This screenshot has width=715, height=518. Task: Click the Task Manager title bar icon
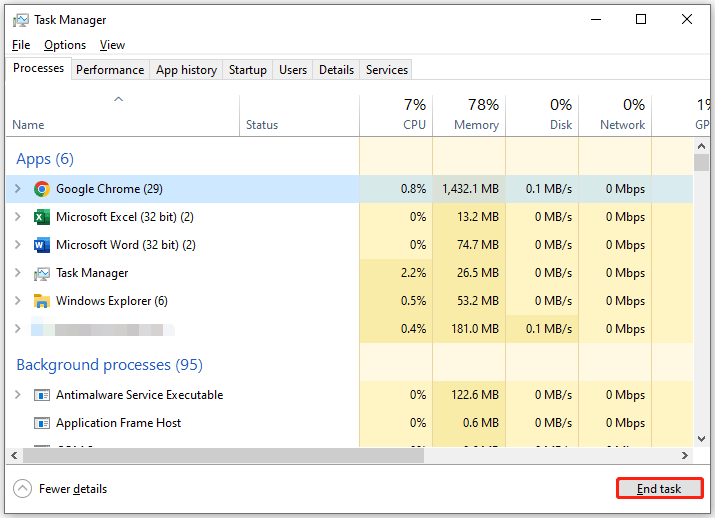21,20
